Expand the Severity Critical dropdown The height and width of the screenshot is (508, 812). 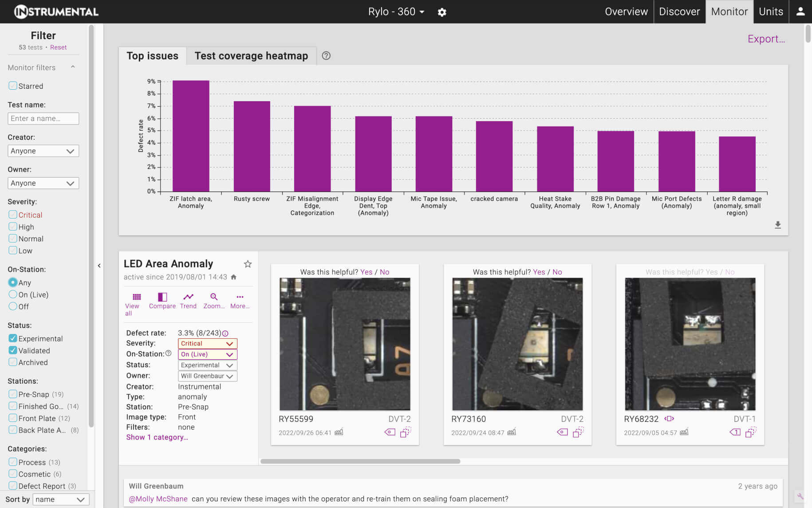click(207, 344)
